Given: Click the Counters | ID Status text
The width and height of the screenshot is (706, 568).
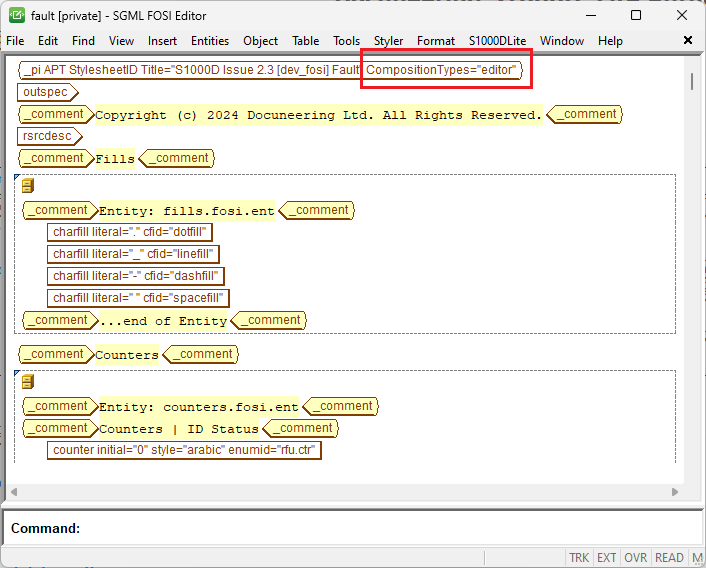Looking at the screenshot, I should (179, 429).
